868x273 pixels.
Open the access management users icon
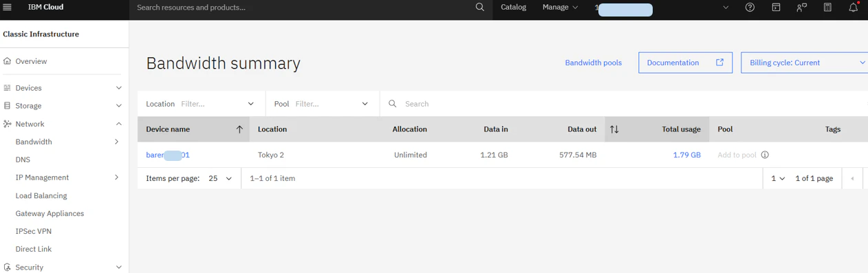[802, 8]
